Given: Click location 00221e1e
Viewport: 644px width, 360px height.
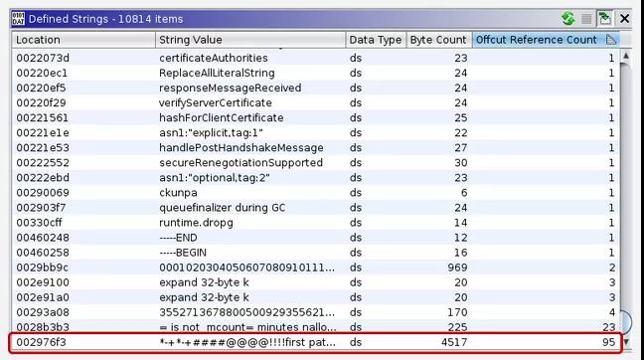Looking at the screenshot, I should click(x=43, y=132).
